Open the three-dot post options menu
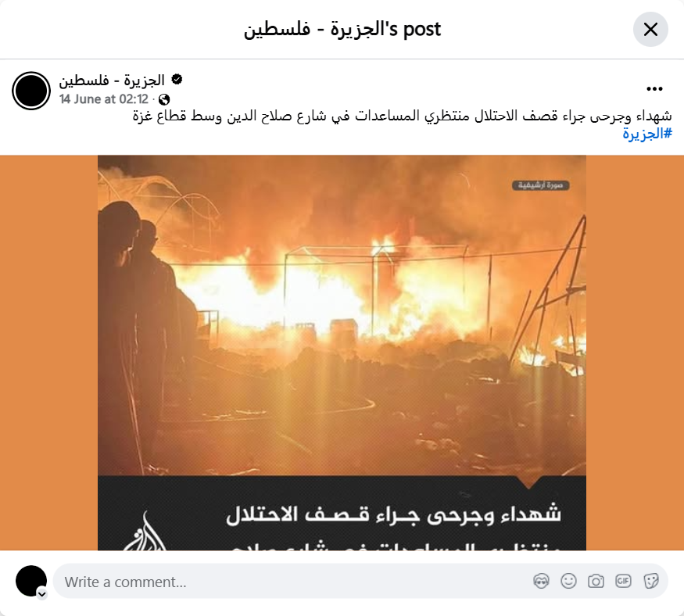The image size is (684, 616). coord(654,89)
